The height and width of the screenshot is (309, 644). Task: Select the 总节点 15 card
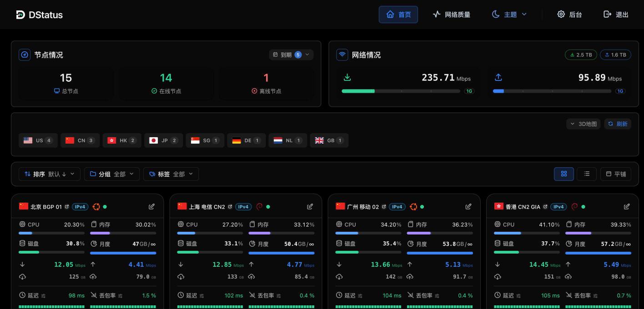tap(66, 84)
